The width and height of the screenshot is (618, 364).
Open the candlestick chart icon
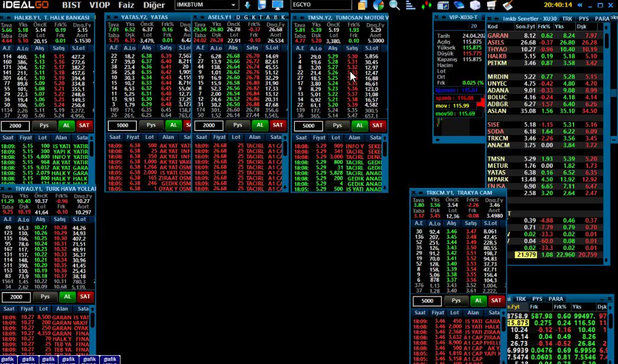pos(426,5)
